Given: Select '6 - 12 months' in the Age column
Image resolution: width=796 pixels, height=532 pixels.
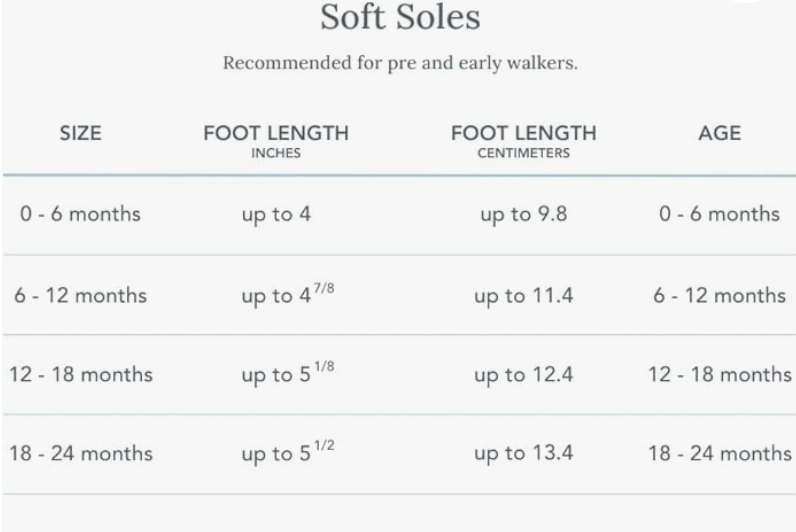Looking at the screenshot, I should click(x=719, y=296).
